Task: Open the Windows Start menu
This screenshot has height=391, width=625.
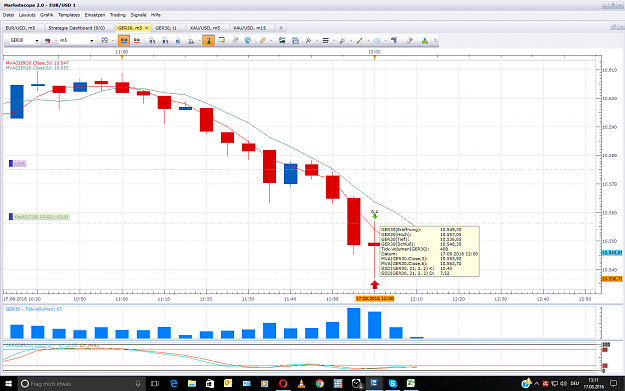Action: coord(8,383)
